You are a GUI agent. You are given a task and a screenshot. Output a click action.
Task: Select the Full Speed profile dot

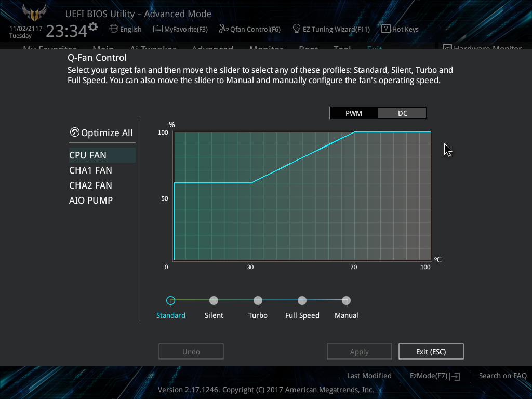302,301
